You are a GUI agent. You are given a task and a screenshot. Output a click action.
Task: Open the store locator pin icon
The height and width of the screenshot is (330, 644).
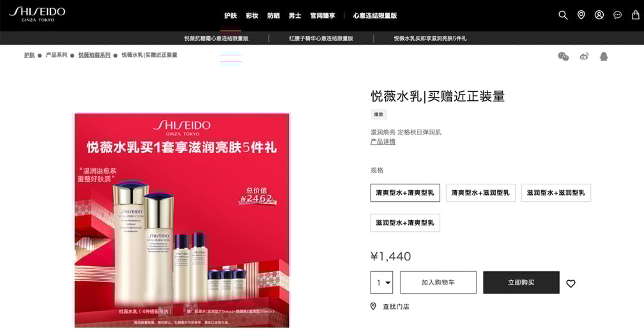pos(581,15)
